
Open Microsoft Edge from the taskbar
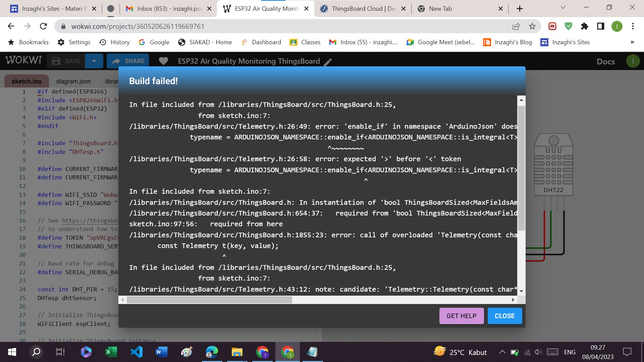click(x=212, y=352)
